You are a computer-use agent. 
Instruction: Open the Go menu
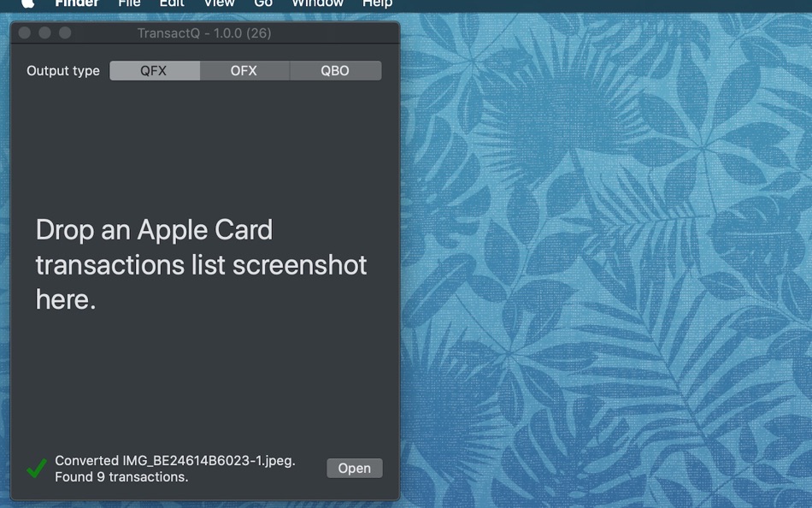click(x=263, y=3)
